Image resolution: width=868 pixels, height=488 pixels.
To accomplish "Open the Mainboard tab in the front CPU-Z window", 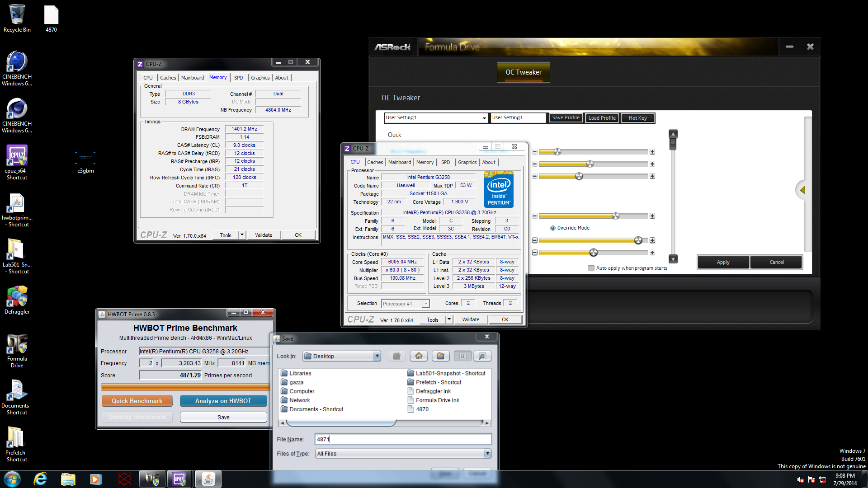I will 400,162.
